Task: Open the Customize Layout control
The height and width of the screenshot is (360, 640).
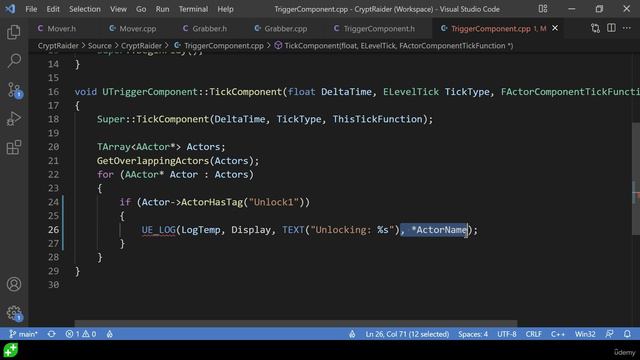Action: click(542, 9)
